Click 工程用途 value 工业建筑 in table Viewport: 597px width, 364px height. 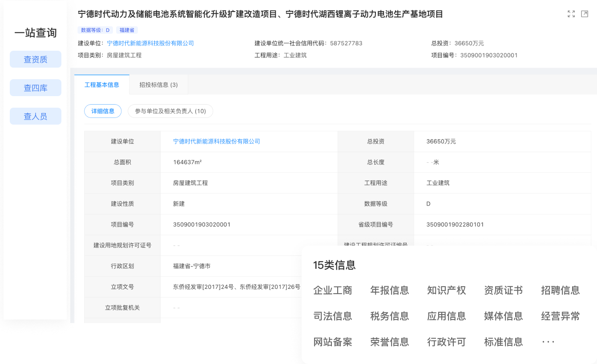click(438, 183)
